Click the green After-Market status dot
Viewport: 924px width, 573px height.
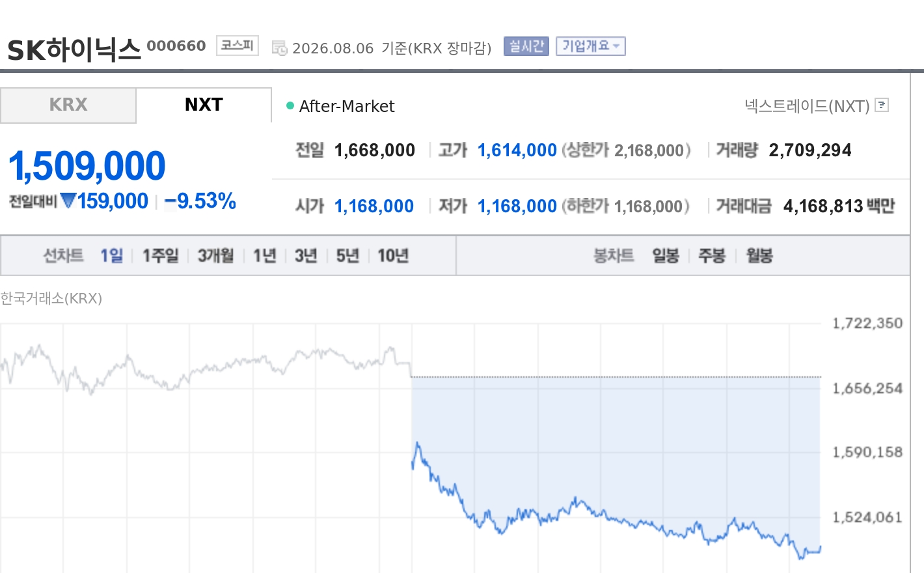coord(290,105)
